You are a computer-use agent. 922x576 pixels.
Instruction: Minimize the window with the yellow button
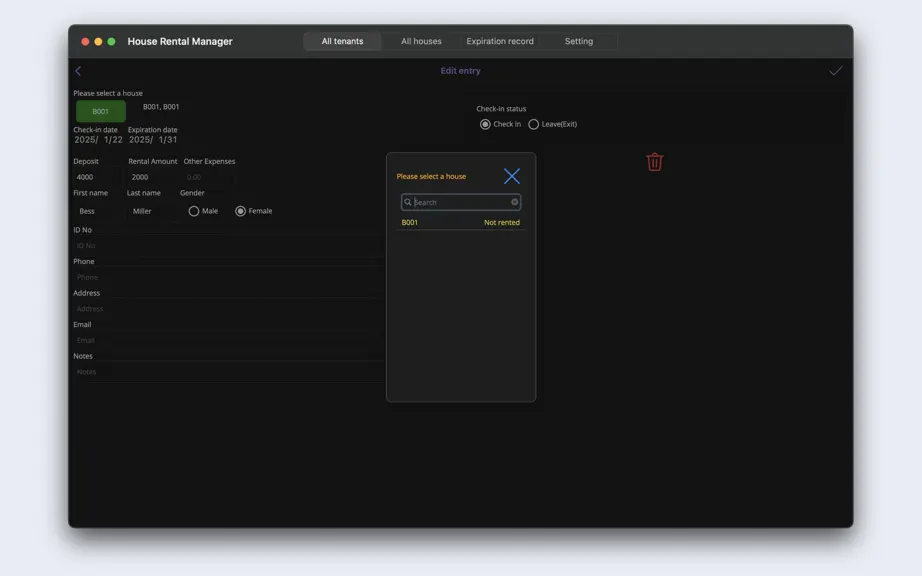pyautogui.click(x=98, y=41)
